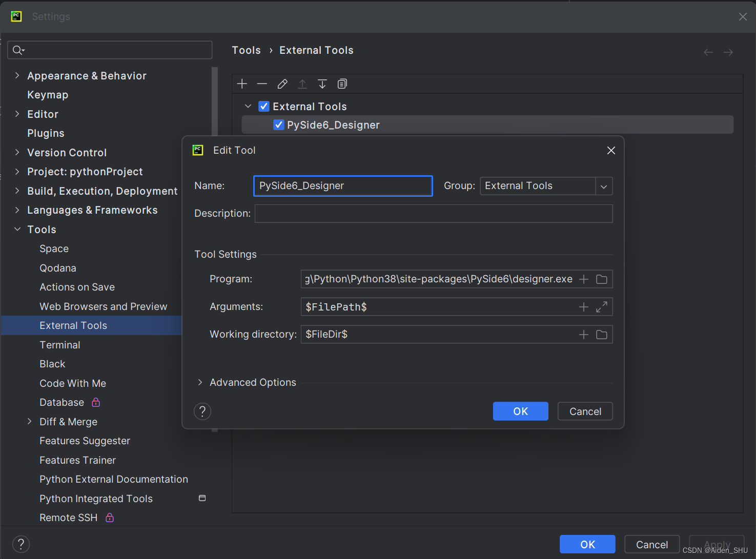Click the pencil edit tool icon
The image size is (756, 559).
click(x=282, y=84)
